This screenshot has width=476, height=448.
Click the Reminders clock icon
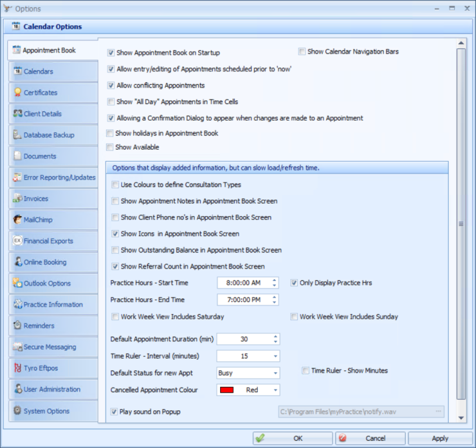(18, 325)
